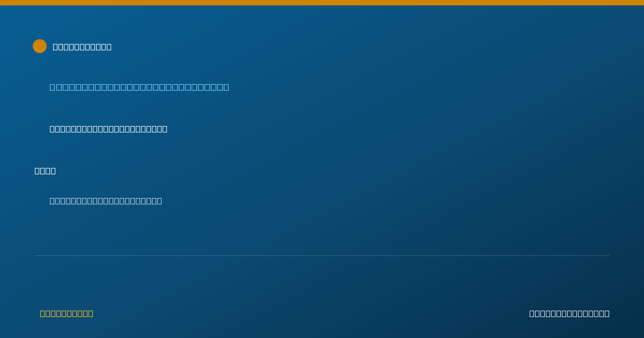Click the thin horizontal divider line
This screenshot has width=644, height=338.
point(322,255)
